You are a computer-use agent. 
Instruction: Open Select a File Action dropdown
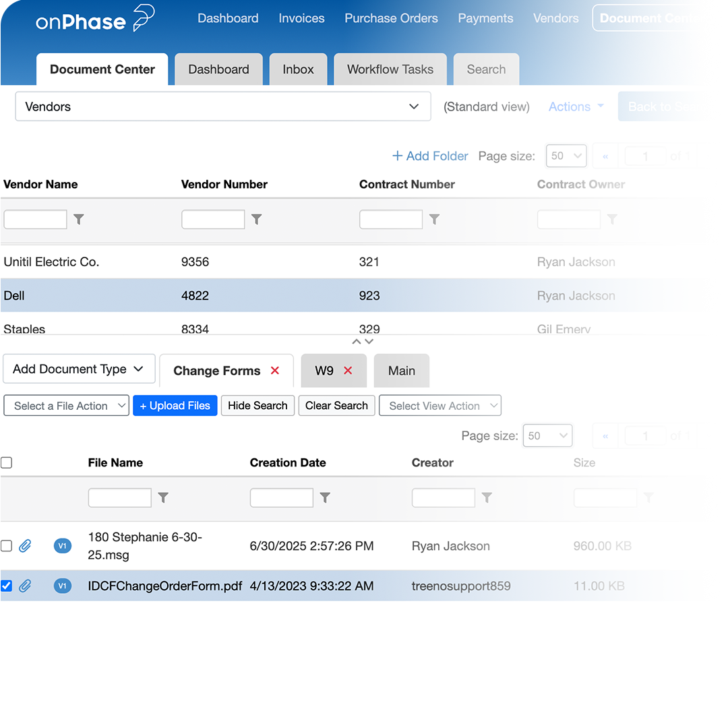click(66, 406)
